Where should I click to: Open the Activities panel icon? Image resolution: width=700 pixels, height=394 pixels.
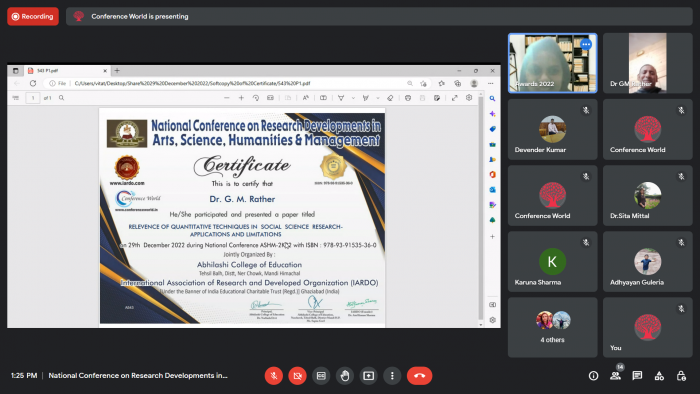click(x=659, y=376)
